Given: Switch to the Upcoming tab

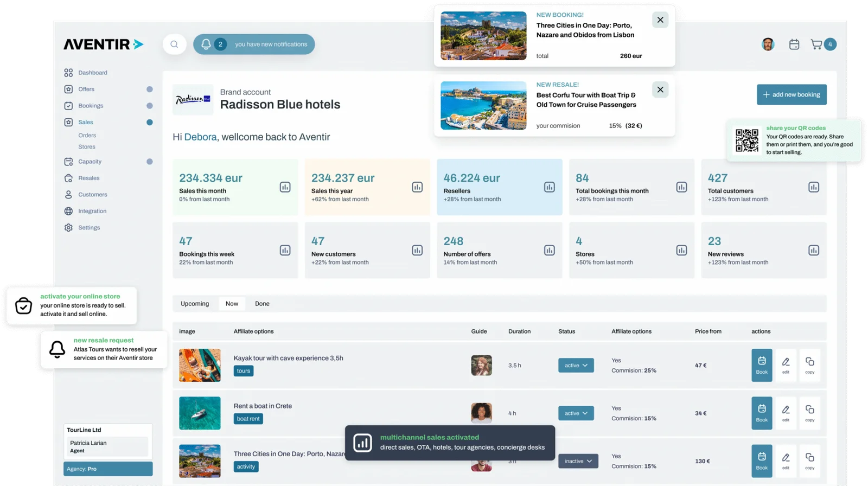Looking at the screenshot, I should 195,304.
